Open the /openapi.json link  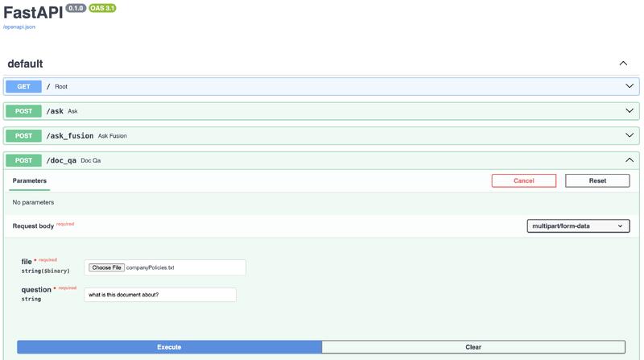[19, 27]
